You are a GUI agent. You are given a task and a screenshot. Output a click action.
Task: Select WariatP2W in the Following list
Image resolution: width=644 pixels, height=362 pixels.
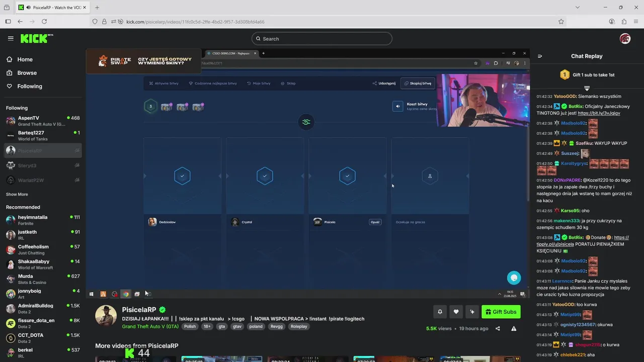pos(43,180)
